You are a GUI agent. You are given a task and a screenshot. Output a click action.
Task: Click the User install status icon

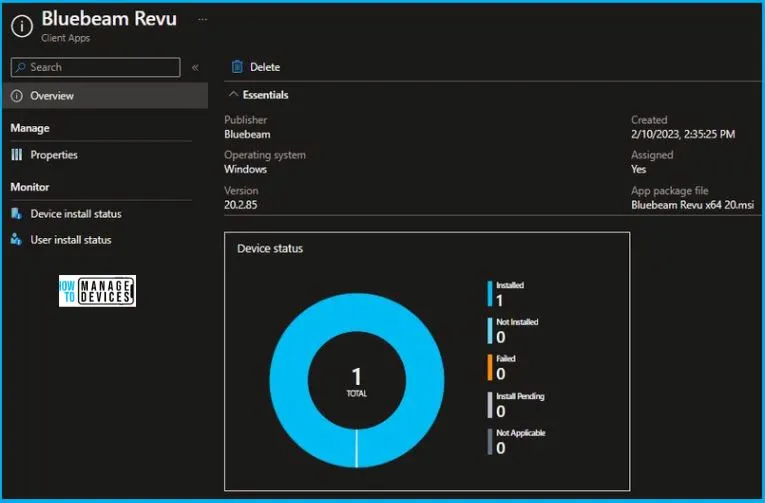tap(16, 240)
